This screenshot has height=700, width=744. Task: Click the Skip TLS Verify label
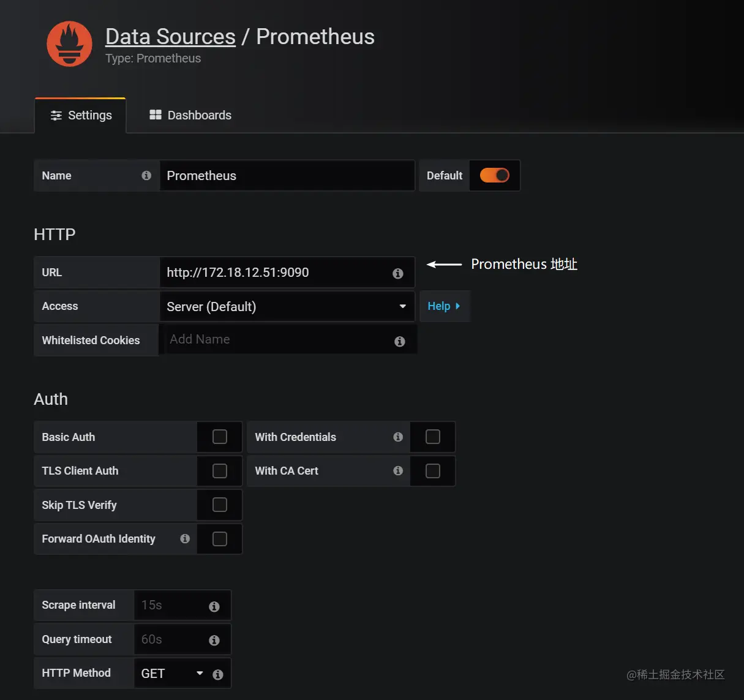pyautogui.click(x=79, y=505)
